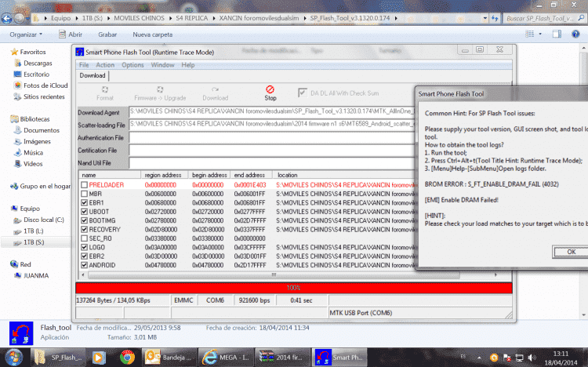Image resolution: width=588 pixels, height=367 pixels.
Task: Select 1TB (L:) drive
Action: [34, 231]
